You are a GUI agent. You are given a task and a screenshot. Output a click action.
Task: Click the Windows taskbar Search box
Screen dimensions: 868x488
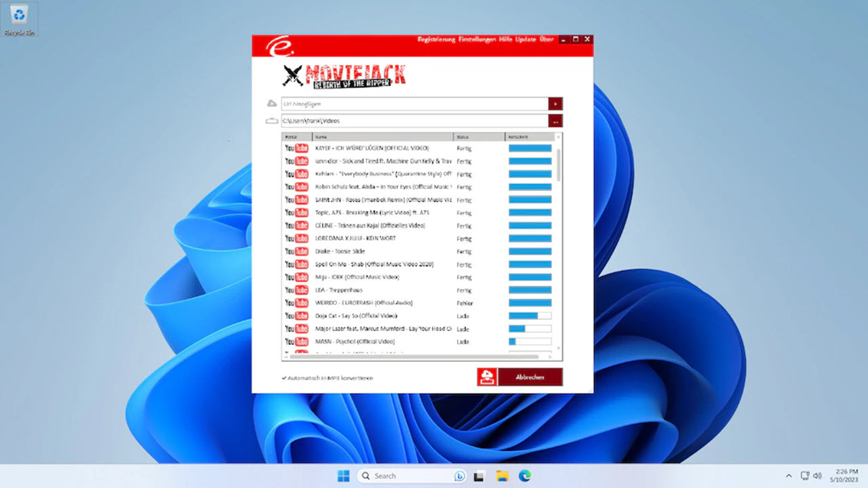point(413,476)
